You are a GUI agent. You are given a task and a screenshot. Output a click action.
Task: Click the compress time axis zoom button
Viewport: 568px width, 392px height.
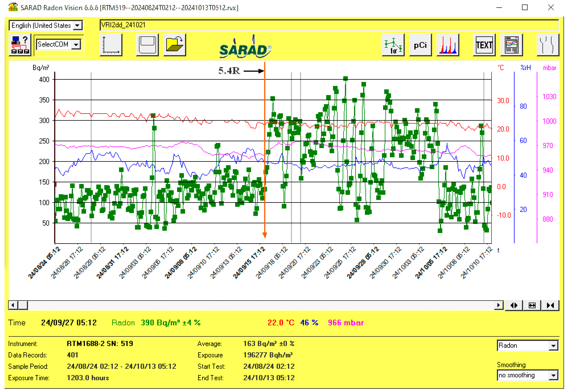tap(550, 305)
